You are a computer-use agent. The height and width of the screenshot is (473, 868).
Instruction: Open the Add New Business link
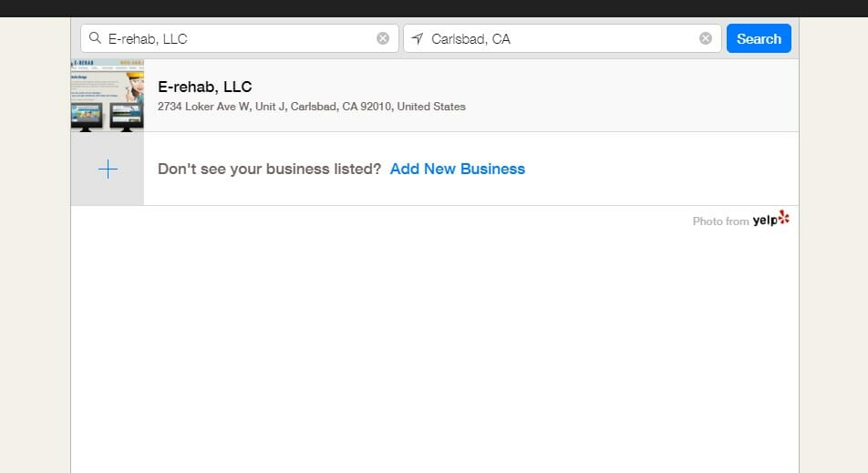458,169
